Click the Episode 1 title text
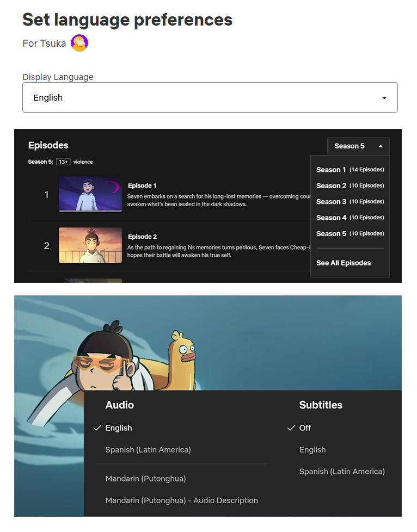This screenshot has height=532, width=417. point(142,185)
